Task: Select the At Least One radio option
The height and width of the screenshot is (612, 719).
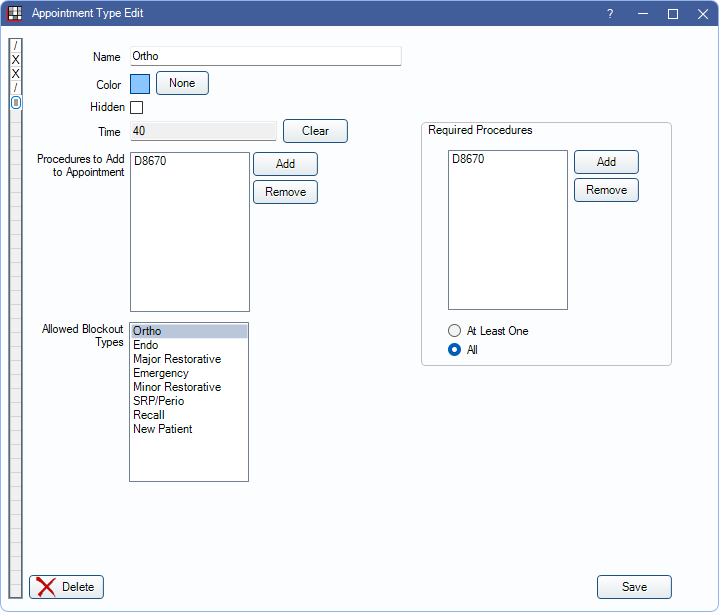Action: point(455,331)
